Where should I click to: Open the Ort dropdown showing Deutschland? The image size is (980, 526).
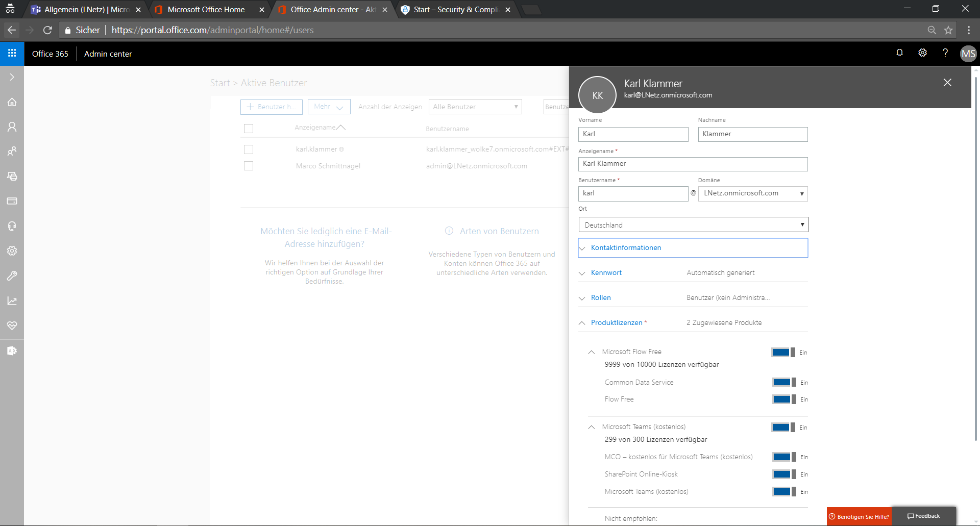(x=693, y=225)
